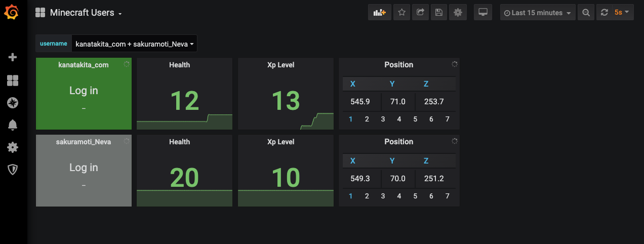This screenshot has width=644, height=244.
Task: Click Xp Level title in sakuramoti_Neva row
Action: (281, 142)
